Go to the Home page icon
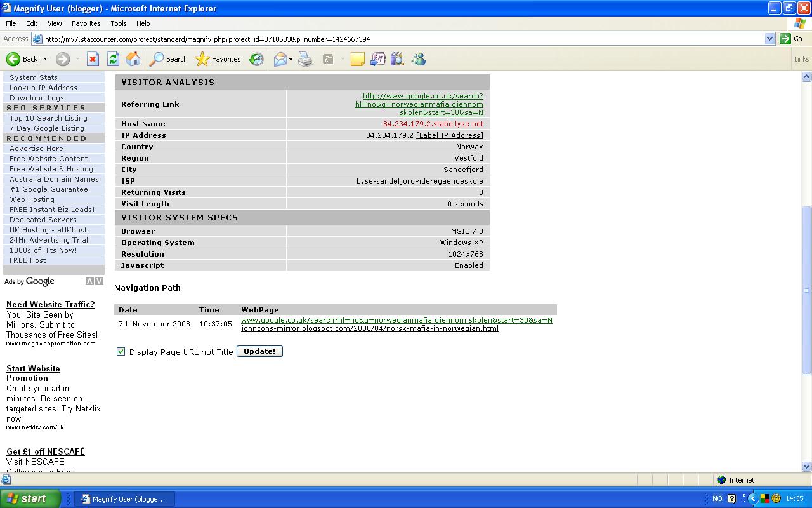The height and width of the screenshot is (508, 812). tap(133, 59)
